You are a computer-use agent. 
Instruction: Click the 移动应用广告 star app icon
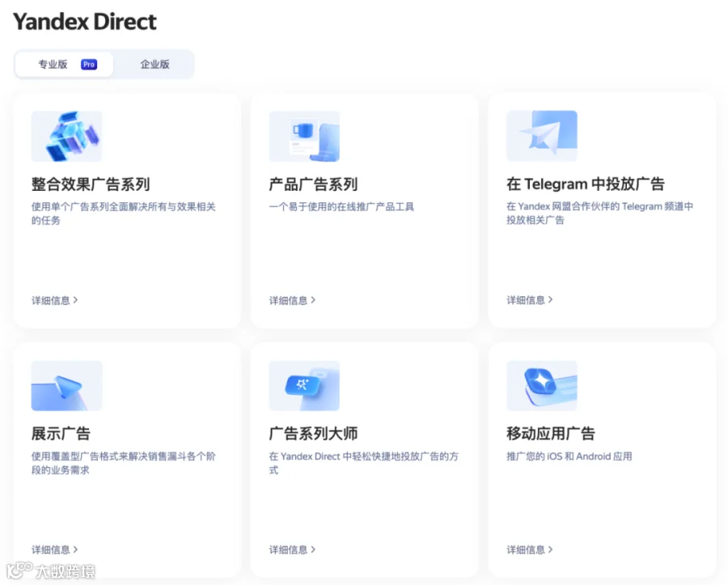542,385
